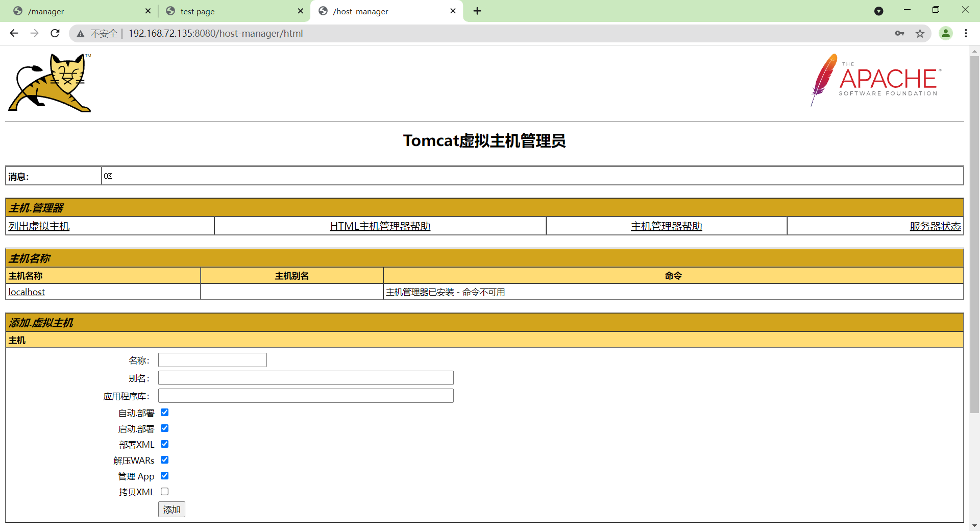Click the Apache Software Foundation logo
Viewport: 980px width, 531px height.
(x=876, y=80)
